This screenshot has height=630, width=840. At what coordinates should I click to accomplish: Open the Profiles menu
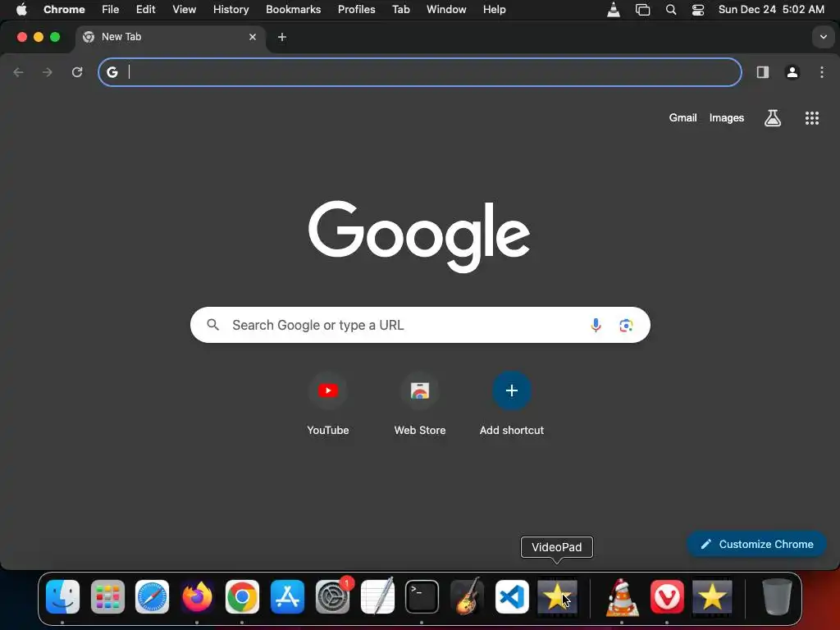pos(356,10)
